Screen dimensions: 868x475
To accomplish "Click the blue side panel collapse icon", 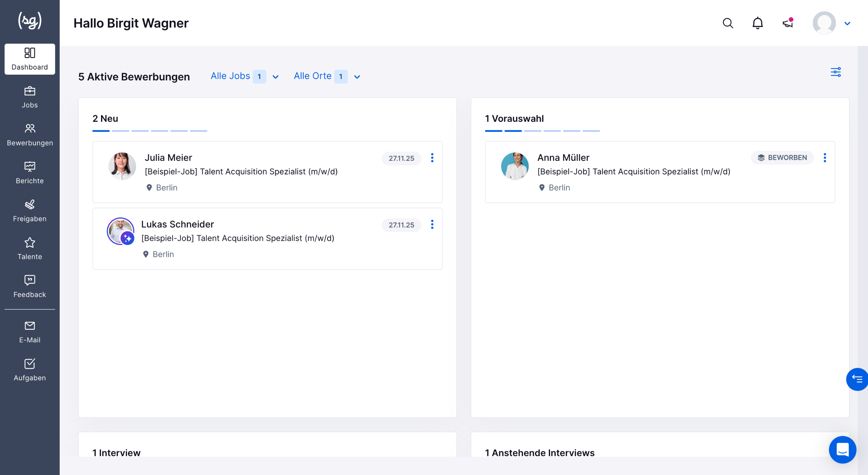I will 857,379.
